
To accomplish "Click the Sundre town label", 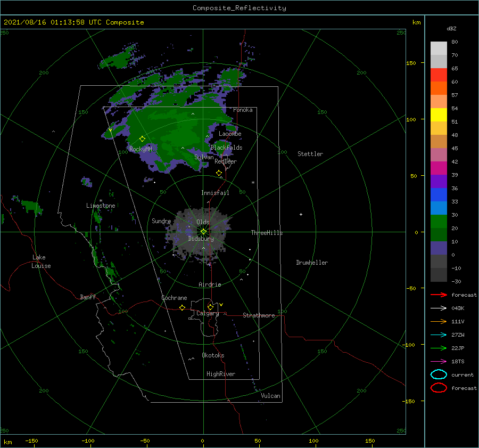I will (161, 221).
